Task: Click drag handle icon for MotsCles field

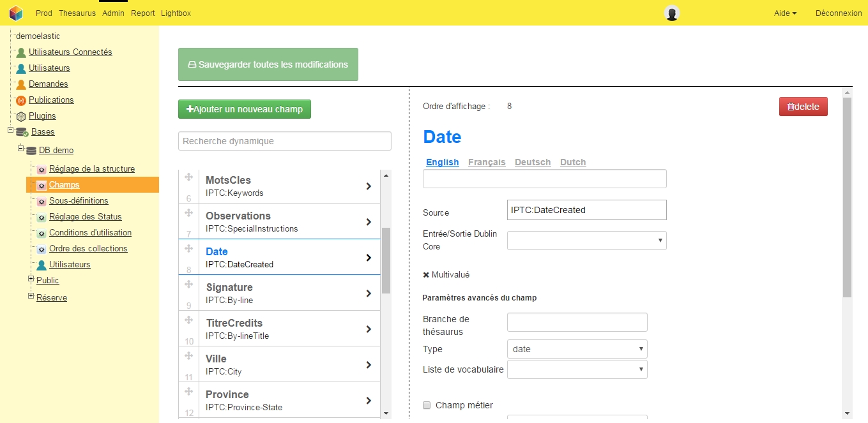Action: 188,177
